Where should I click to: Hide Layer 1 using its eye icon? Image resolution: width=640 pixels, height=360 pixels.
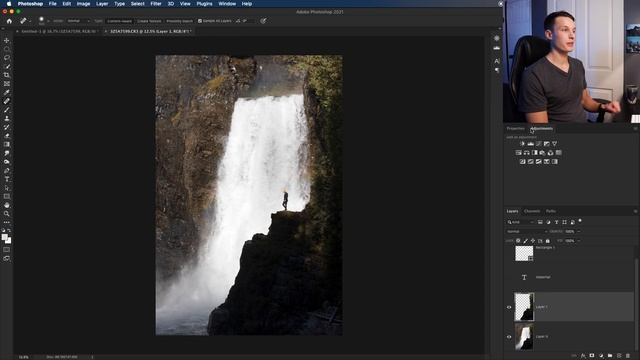pos(509,307)
